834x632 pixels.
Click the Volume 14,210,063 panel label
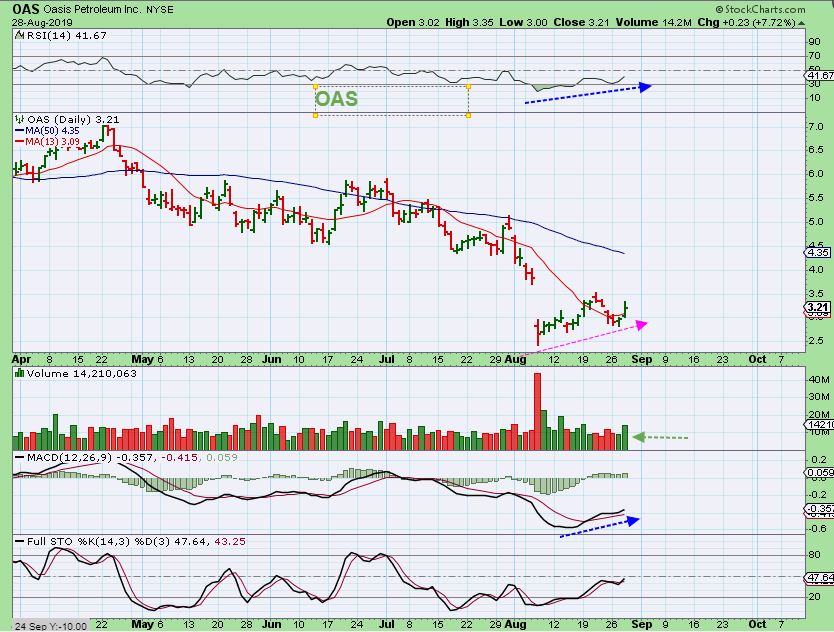tap(81, 373)
